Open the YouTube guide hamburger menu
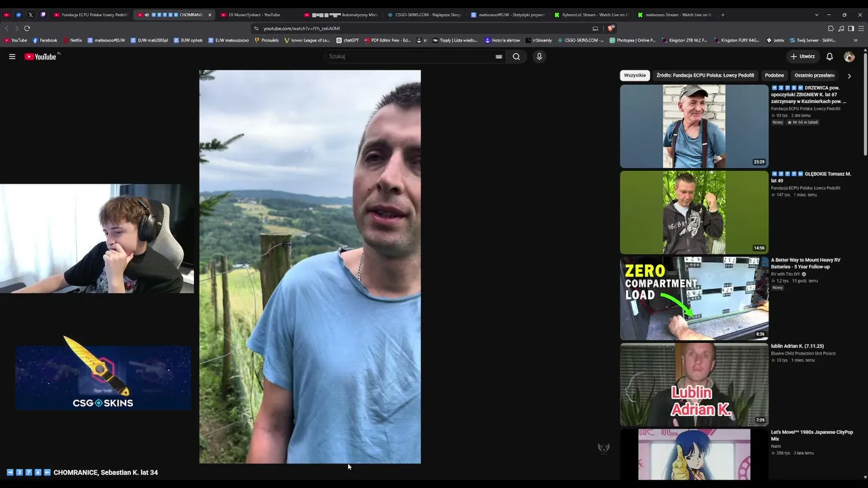868x488 pixels. pyautogui.click(x=12, y=57)
